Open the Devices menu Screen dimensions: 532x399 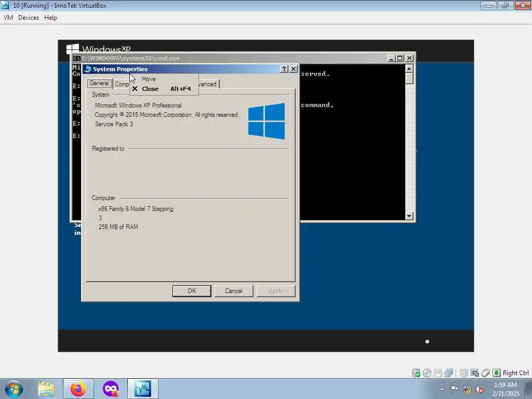tap(29, 18)
